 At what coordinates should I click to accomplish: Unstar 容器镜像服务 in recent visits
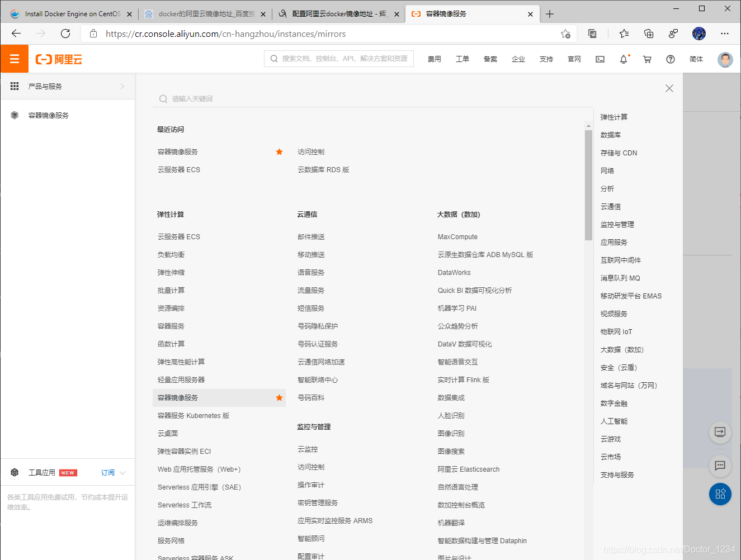point(279,152)
